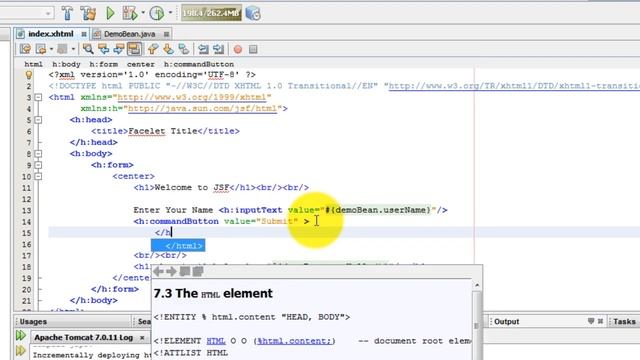Click the Last Edit icon in editor toolbar
Image resolution: width=640 pixels, height=360 pixels.
tap(25, 49)
